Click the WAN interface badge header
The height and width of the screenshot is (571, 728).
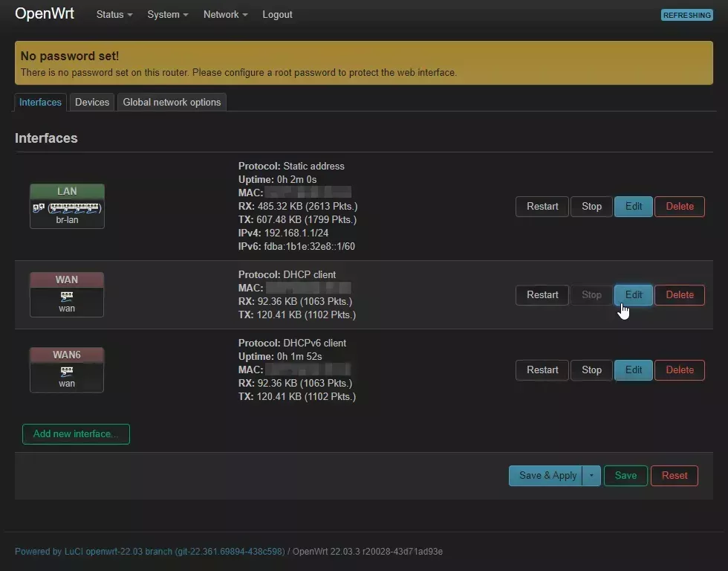67,280
